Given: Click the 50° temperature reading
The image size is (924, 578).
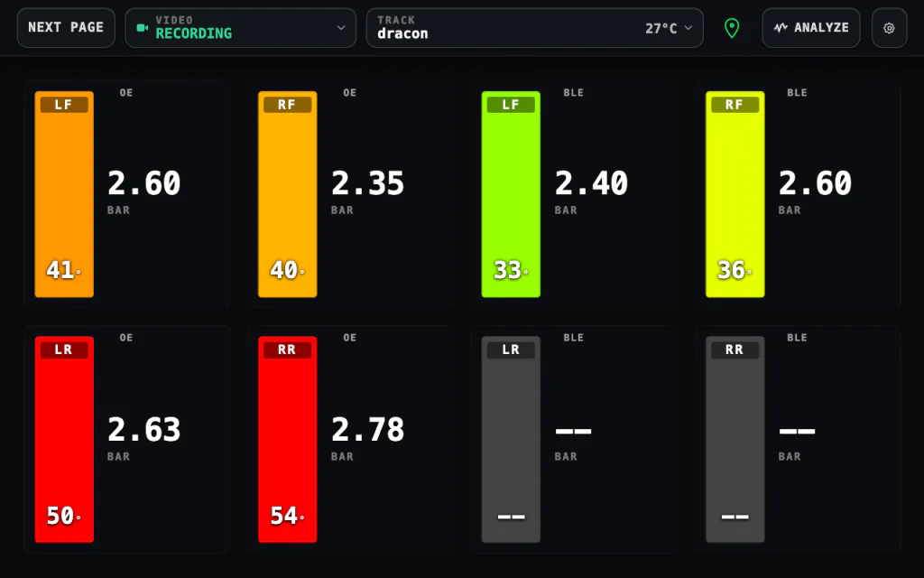Looking at the screenshot, I should point(64,516).
